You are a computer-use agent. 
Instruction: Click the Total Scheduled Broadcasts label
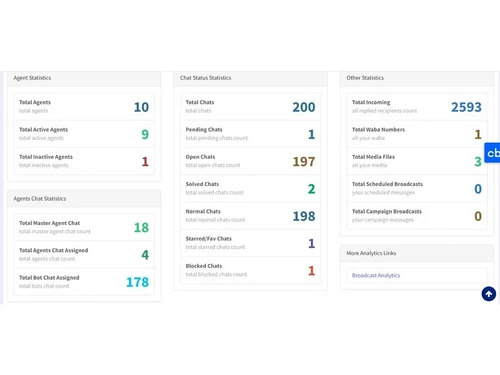point(387,184)
